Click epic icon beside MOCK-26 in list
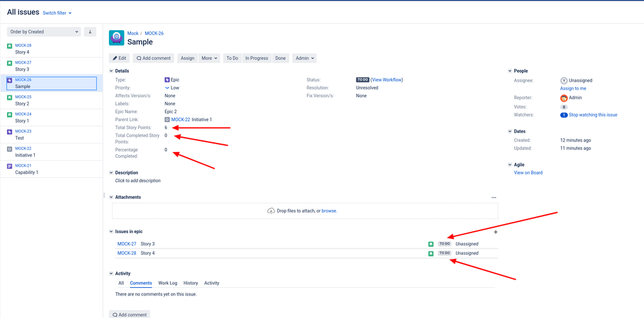The image size is (644, 318). click(x=10, y=80)
